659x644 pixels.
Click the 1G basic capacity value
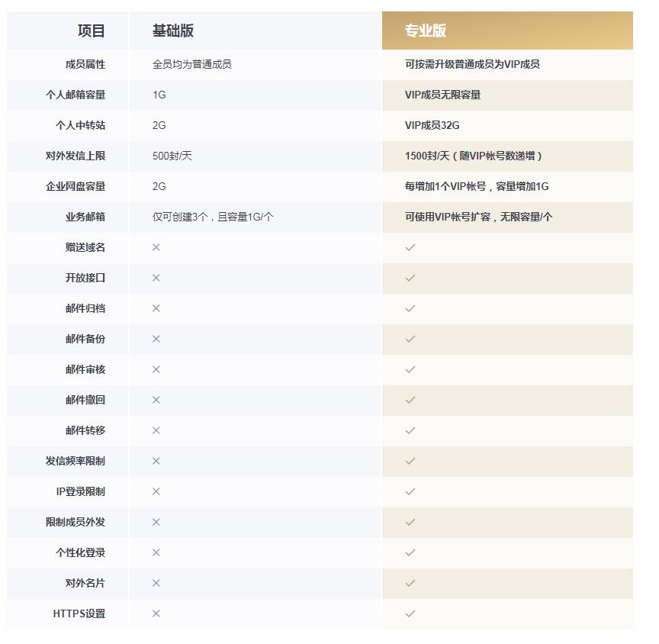point(159,95)
